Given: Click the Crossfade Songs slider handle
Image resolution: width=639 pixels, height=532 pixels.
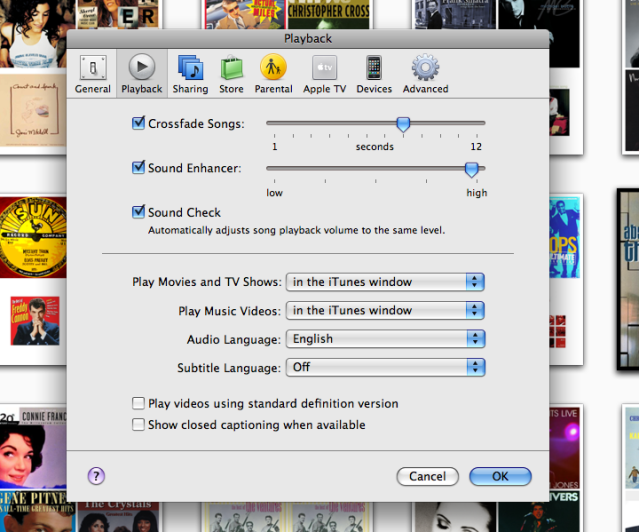Looking at the screenshot, I should click(403, 124).
